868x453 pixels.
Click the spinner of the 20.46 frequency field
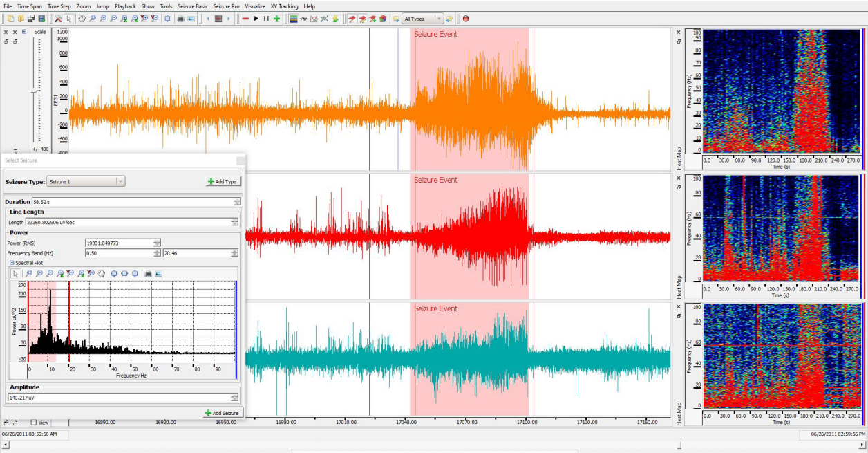(x=235, y=253)
